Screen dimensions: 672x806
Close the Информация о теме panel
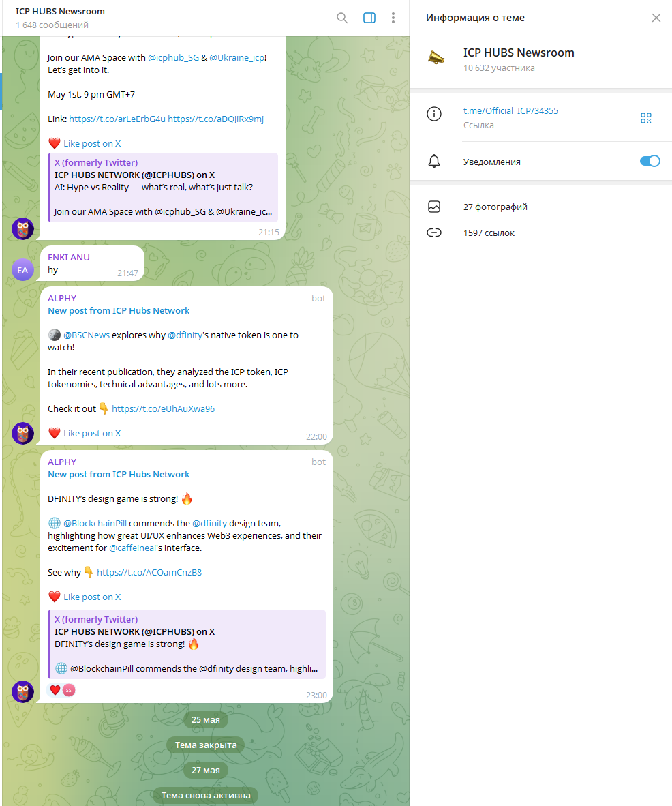pyautogui.click(x=656, y=18)
